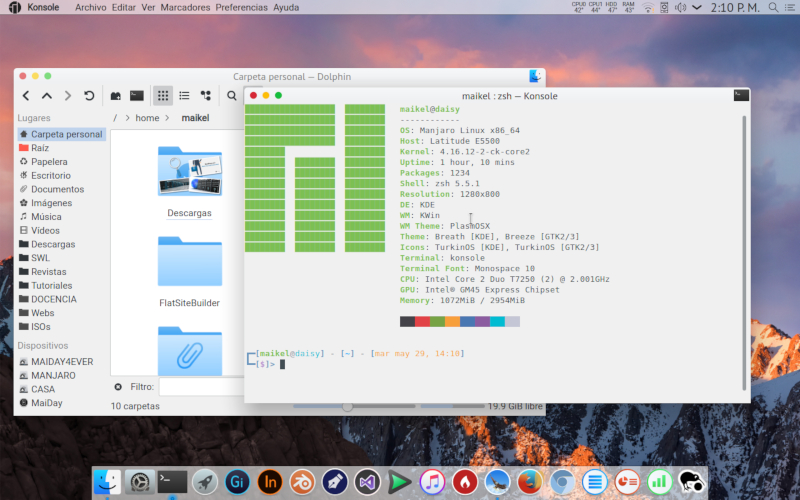This screenshot has height=500, width=800.
Task: Switch Dolphin to details tree view
Action: click(x=206, y=95)
